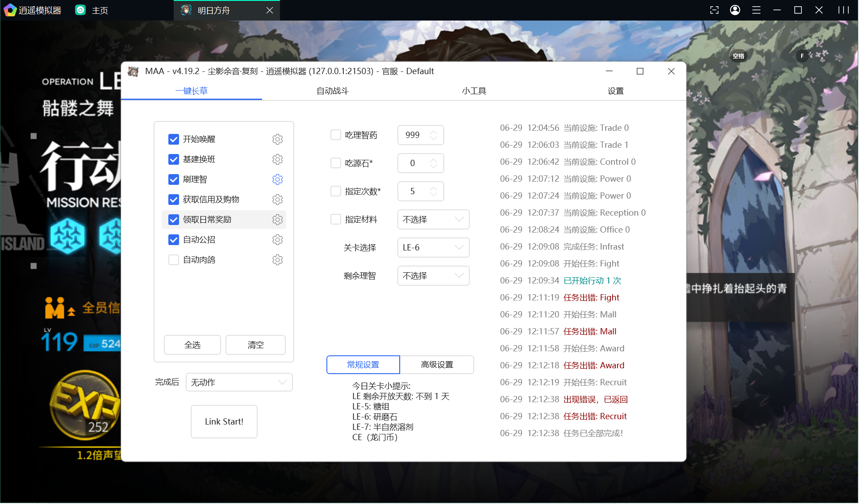Open the emulator hamburger menu

tap(756, 10)
